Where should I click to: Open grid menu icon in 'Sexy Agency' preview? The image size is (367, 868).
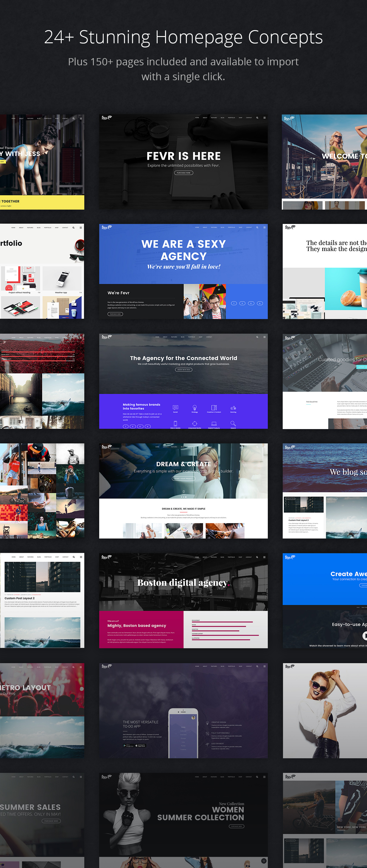coord(264,228)
